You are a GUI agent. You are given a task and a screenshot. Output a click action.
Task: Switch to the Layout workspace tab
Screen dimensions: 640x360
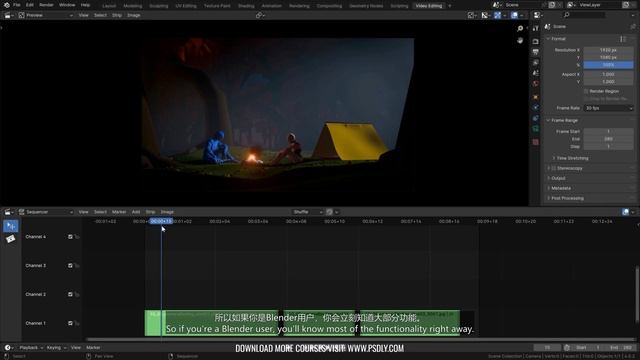tap(109, 6)
